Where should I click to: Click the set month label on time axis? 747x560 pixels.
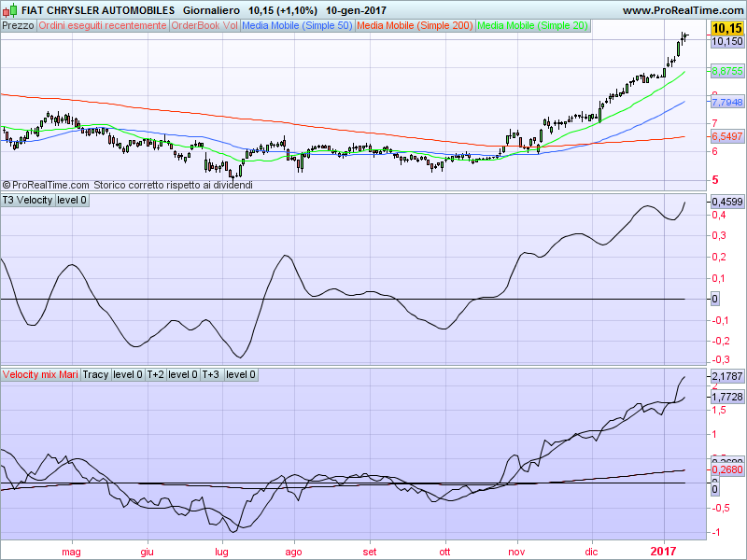pos(370,552)
